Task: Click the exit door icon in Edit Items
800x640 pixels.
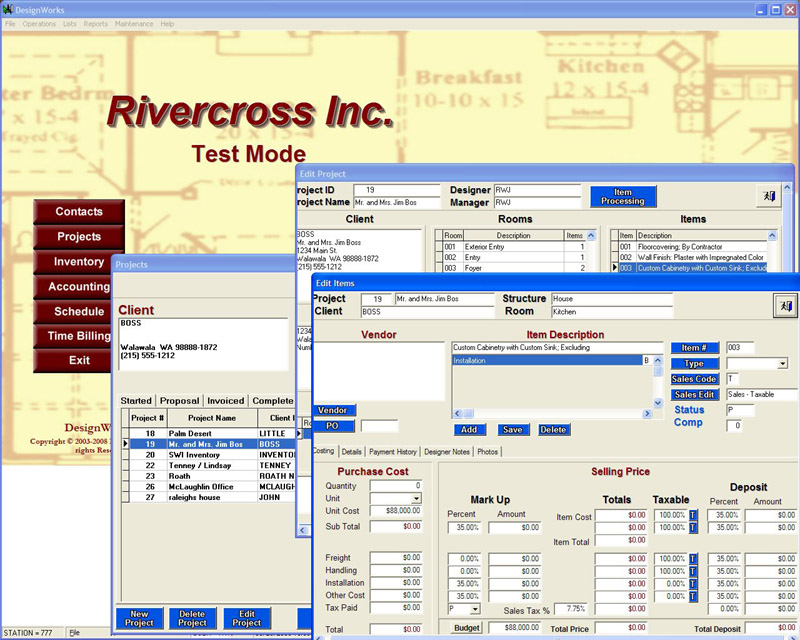Action: pyautogui.click(x=786, y=306)
